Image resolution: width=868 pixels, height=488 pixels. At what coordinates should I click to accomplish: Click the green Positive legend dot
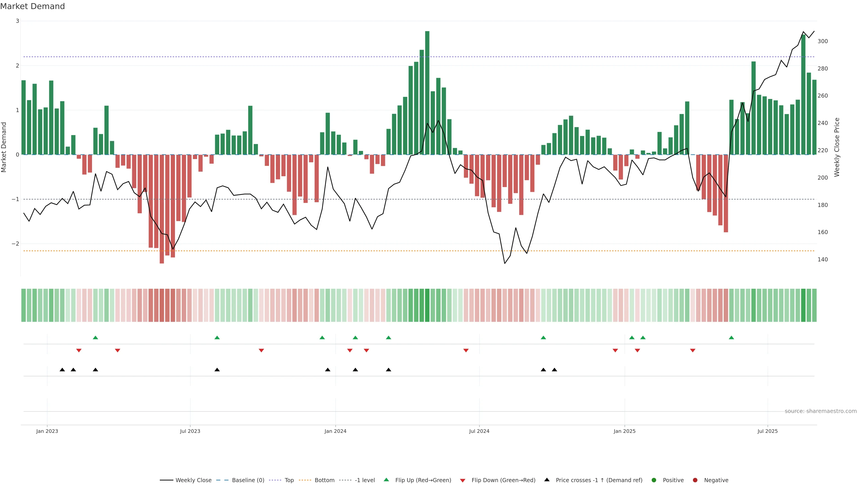pos(654,480)
